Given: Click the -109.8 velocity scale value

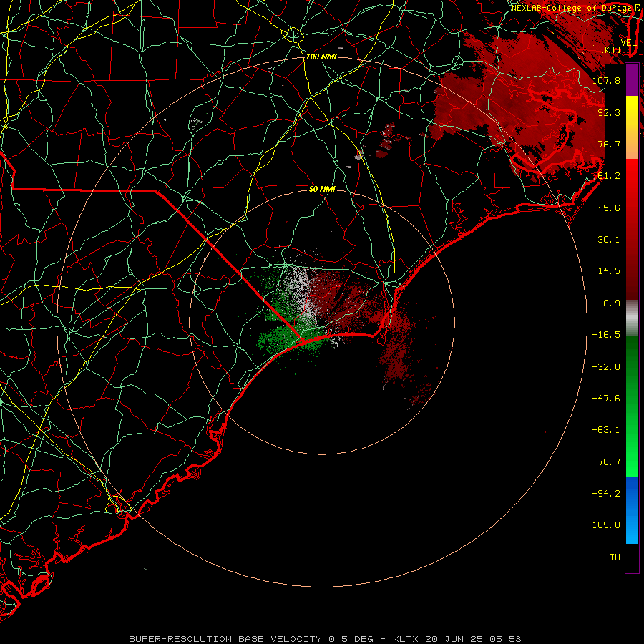Looking at the screenshot, I should 603,525.
